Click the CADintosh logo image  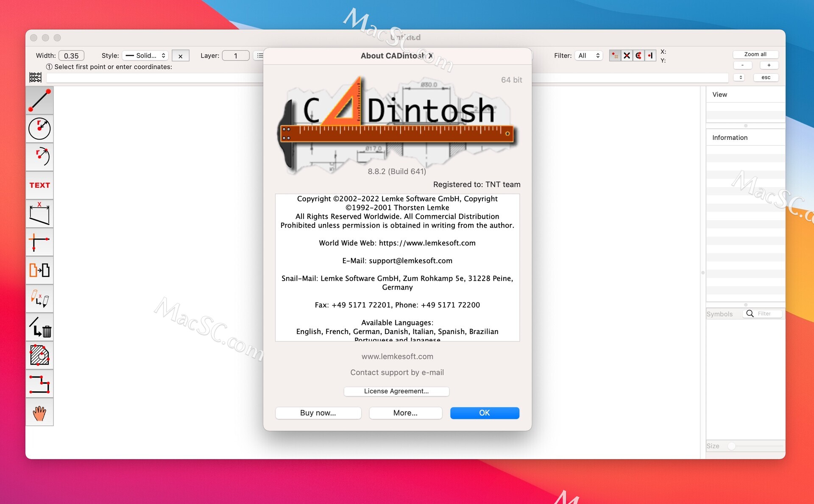pos(397,125)
